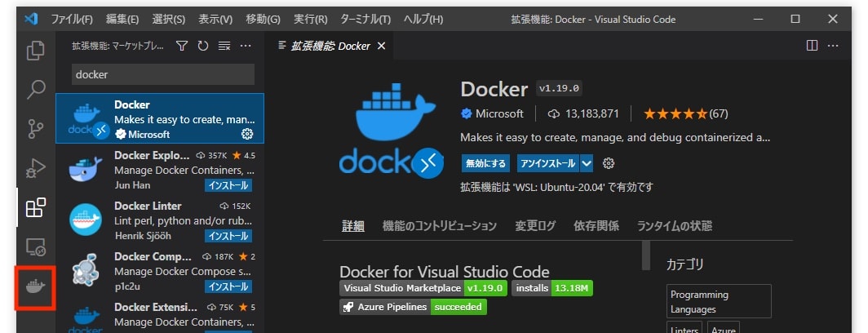
Task: Open Visual Studio Marketplace v1.19.0 badge
Action: pyautogui.click(x=423, y=288)
